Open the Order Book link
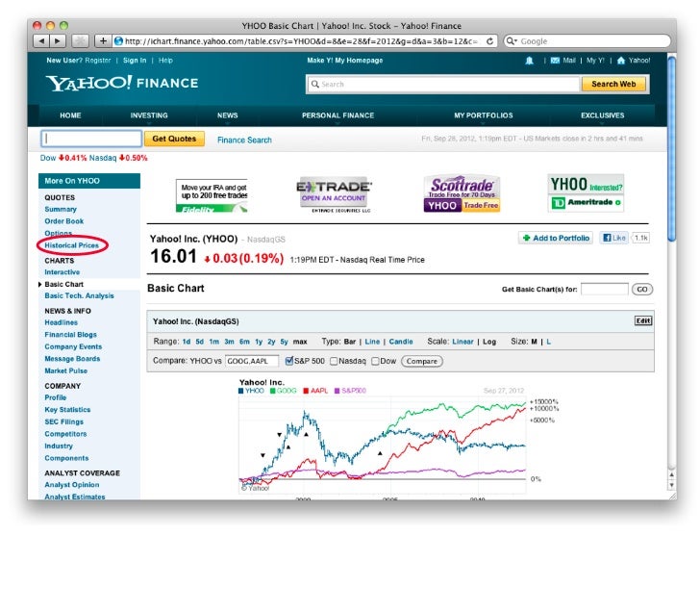The image size is (700, 612). click(63, 221)
